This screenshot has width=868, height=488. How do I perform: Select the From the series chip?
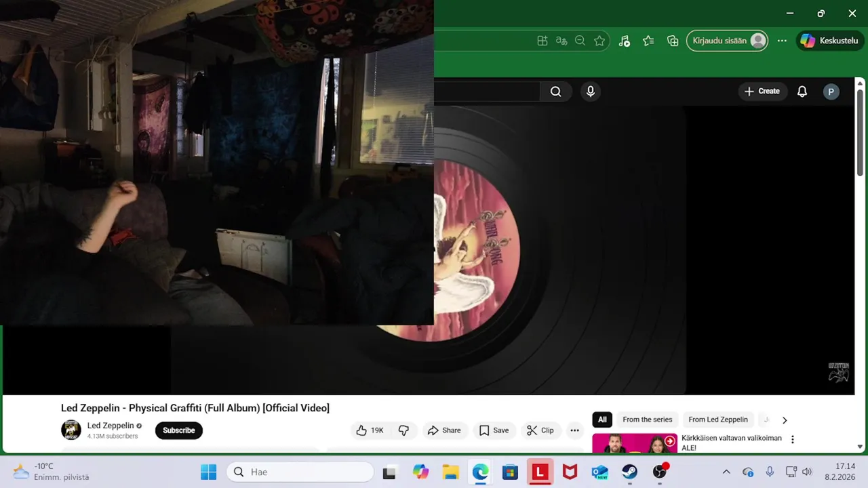[x=648, y=420]
